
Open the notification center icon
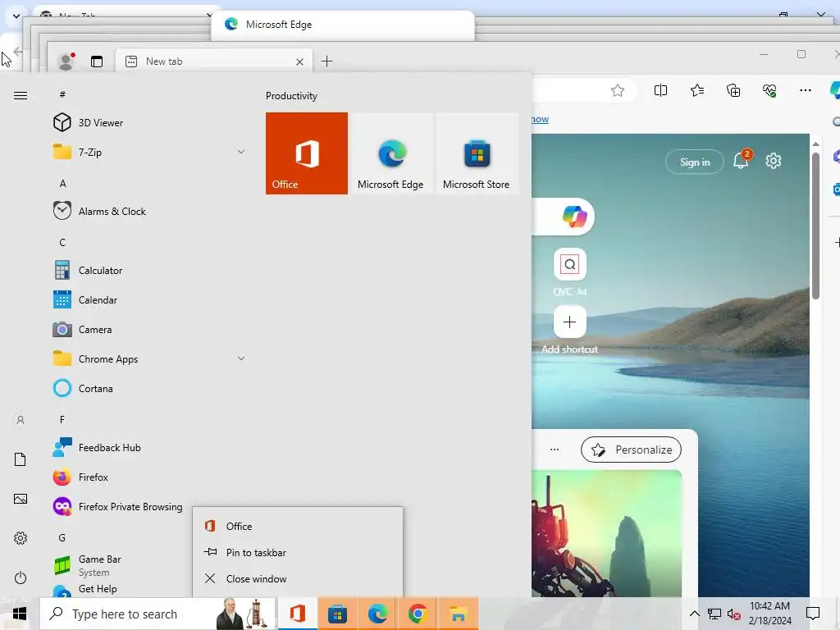click(x=813, y=614)
